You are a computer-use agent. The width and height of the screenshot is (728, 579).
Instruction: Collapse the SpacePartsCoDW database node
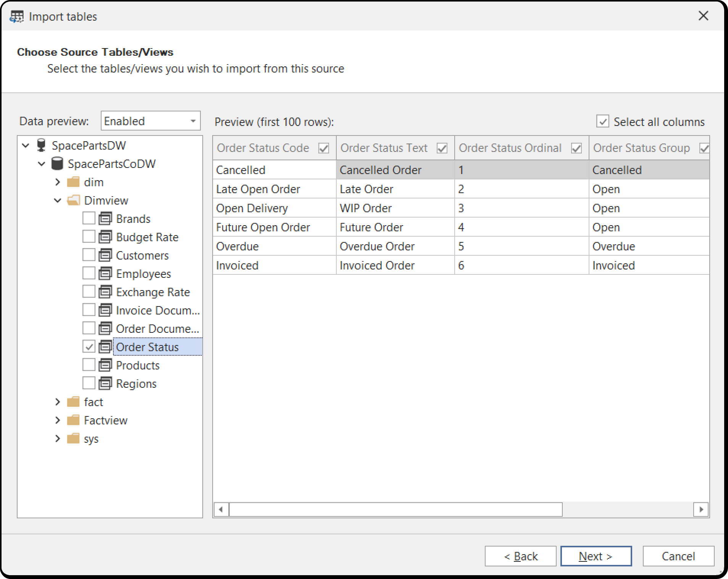42,164
